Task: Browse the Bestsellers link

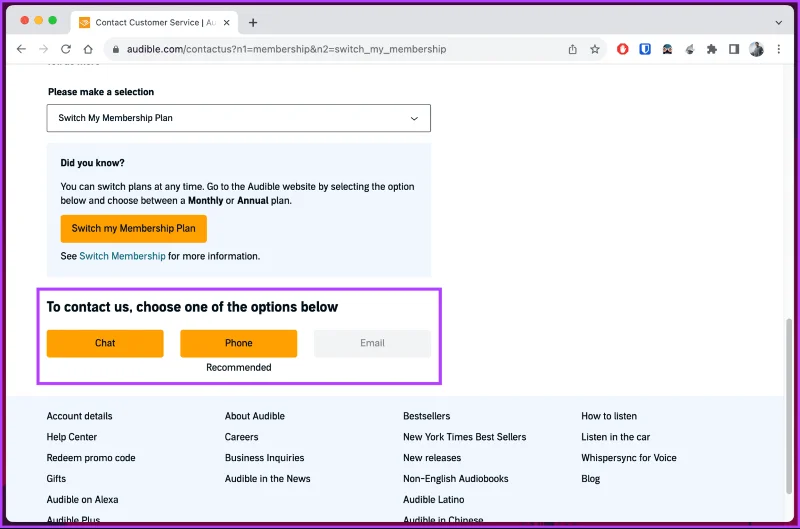Action: tap(427, 416)
